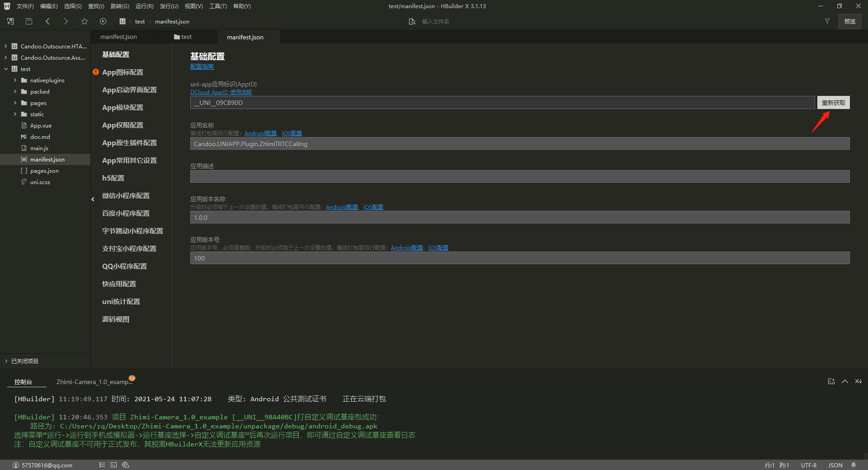Click the save file toolbar icon
This screenshot has height=470, width=868.
pos(29,21)
